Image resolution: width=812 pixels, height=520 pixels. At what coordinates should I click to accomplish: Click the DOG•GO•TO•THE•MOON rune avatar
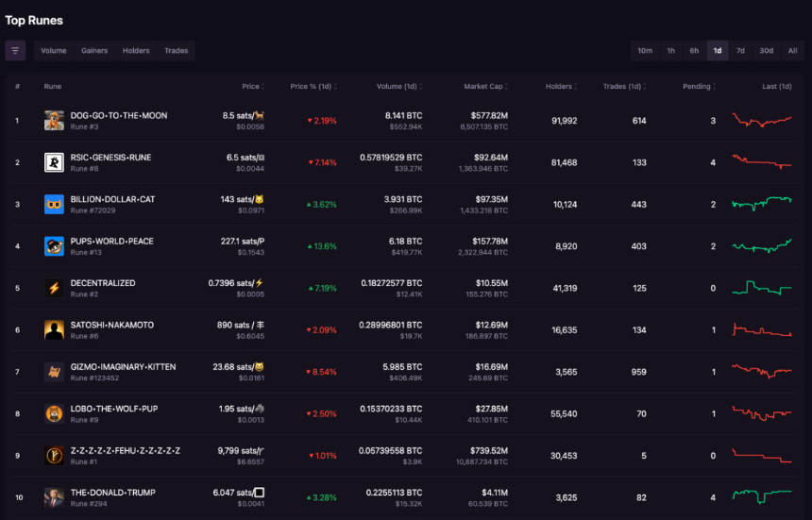(54, 121)
